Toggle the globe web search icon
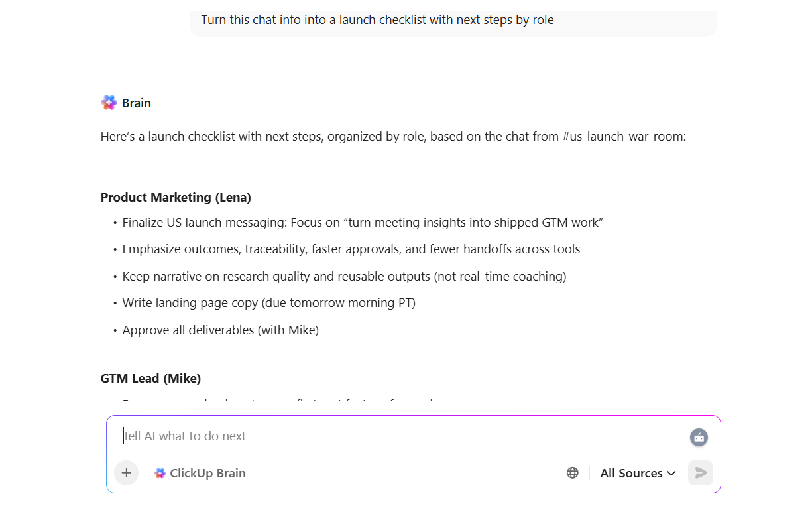 click(x=573, y=473)
